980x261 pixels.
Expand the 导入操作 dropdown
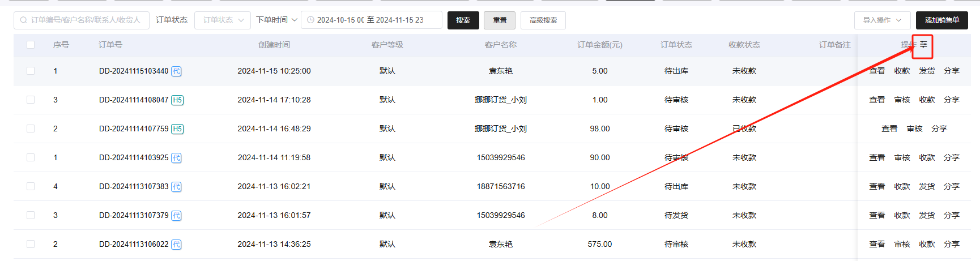click(882, 20)
